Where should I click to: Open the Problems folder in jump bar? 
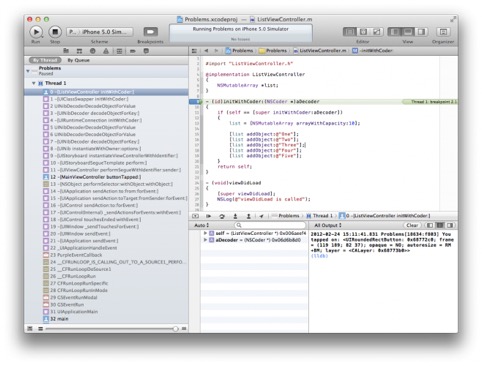point(273,51)
